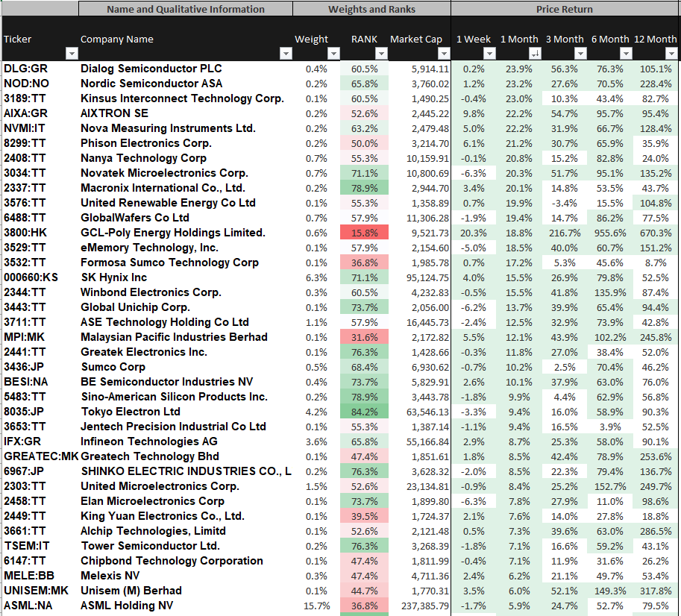The width and height of the screenshot is (681, 616).
Task: Open the Weight column filter dropdown
Action: 333,54
